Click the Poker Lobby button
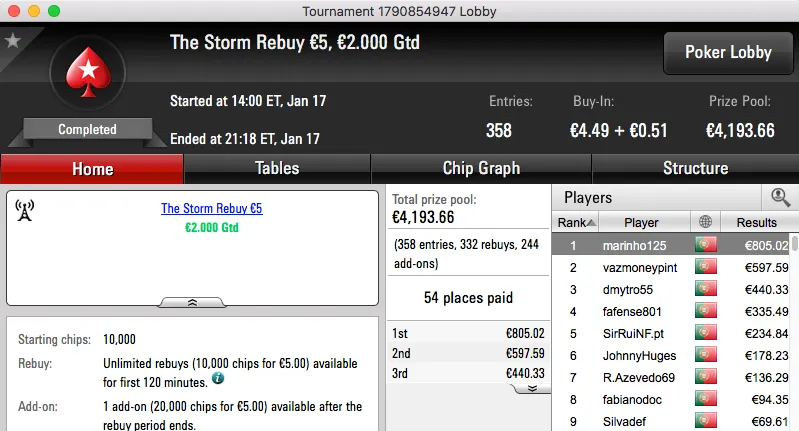 point(726,53)
